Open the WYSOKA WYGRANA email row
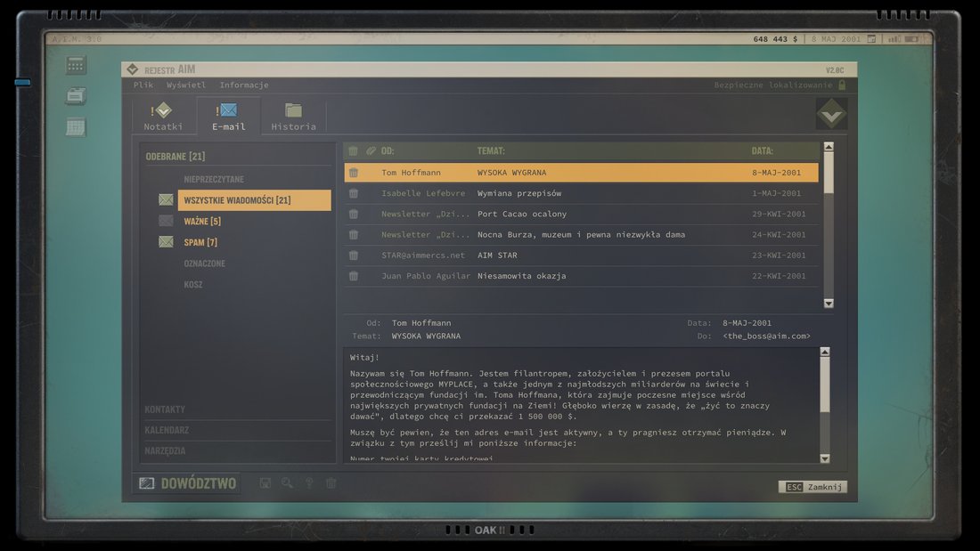Screen dimensions: 980x551 (x=581, y=173)
